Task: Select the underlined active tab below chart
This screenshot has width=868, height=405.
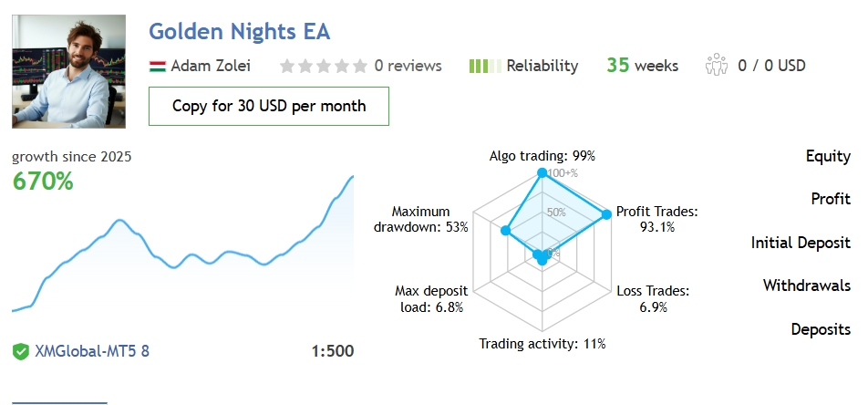Action: pos(59,400)
